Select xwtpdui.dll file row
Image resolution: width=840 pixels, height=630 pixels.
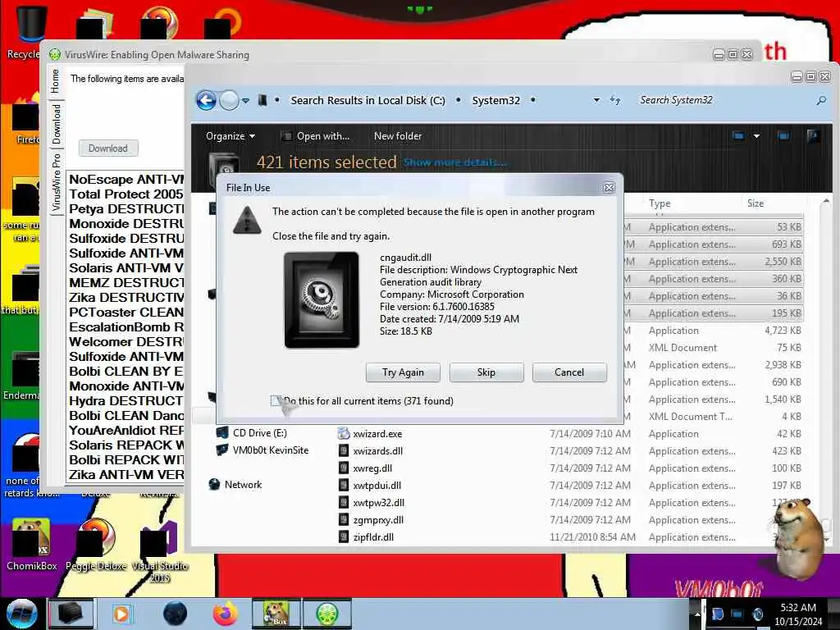pos(571,486)
